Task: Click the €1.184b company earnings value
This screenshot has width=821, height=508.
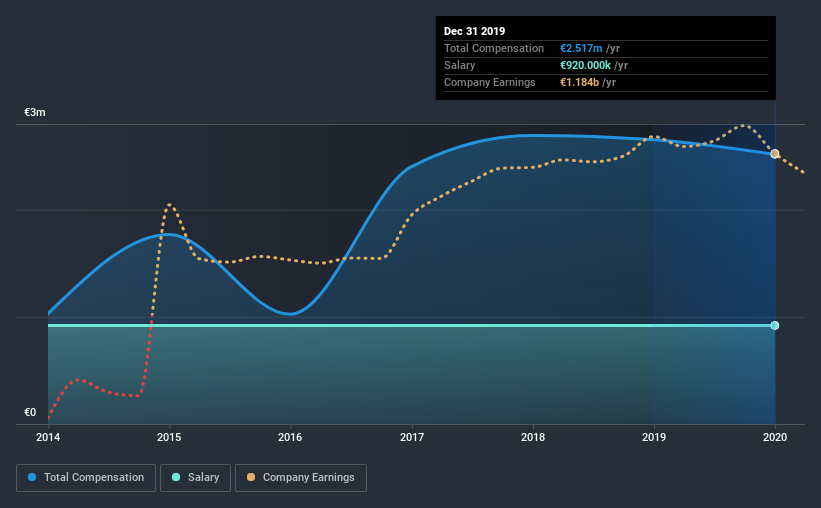Action: pyautogui.click(x=580, y=82)
